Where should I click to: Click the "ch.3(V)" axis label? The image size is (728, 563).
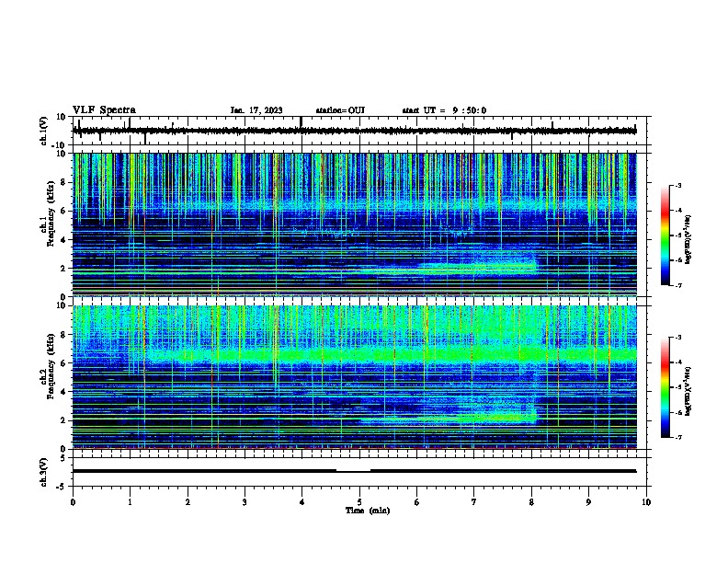click(x=44, y=472)
